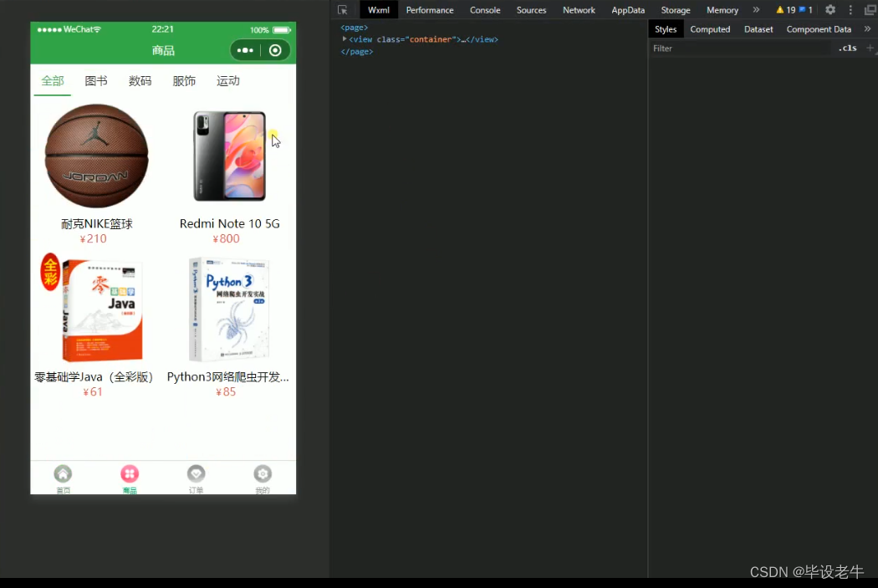
Task: Click the ¥61 price label
Action: click(x=93, y=392)
